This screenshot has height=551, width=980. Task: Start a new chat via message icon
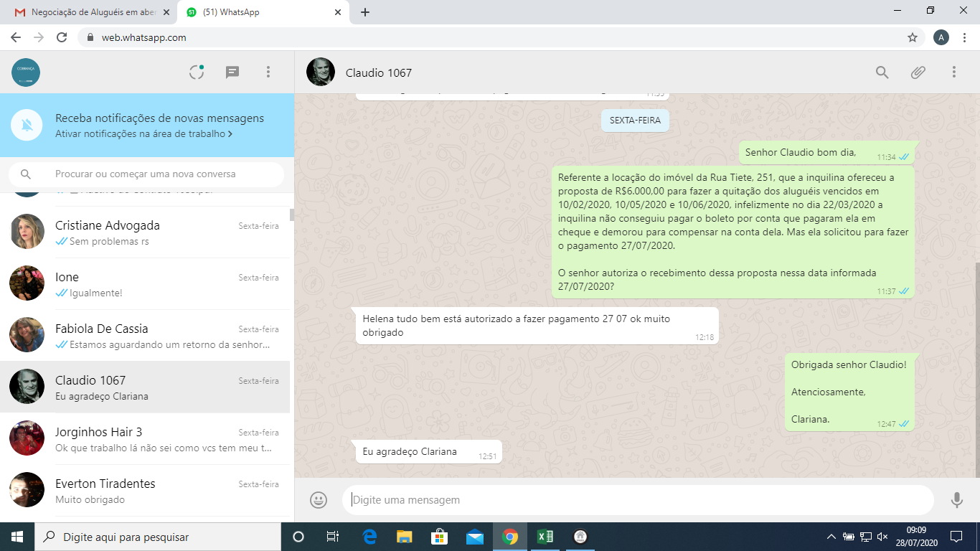pyautogui.click(x=232, y=72)
